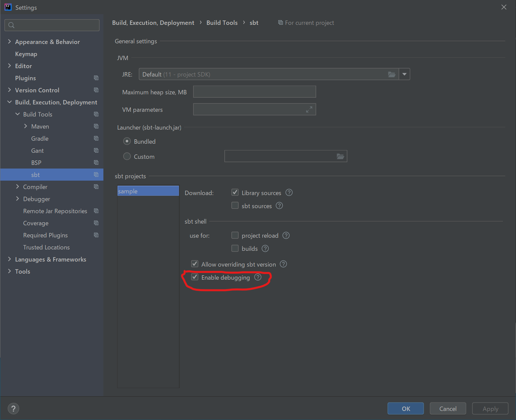Open the JRE dropdown arrow
516x420 pixels.
pos(405,74)
